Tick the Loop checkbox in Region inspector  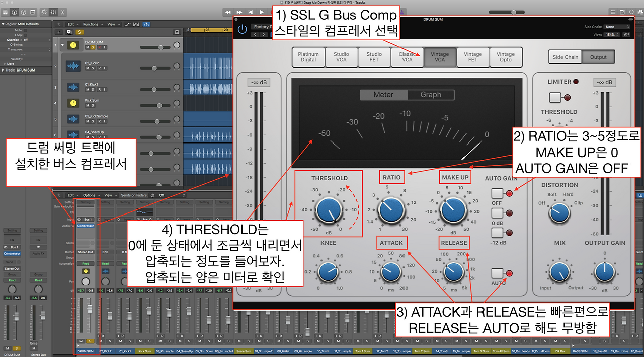(x=25, y=35)
